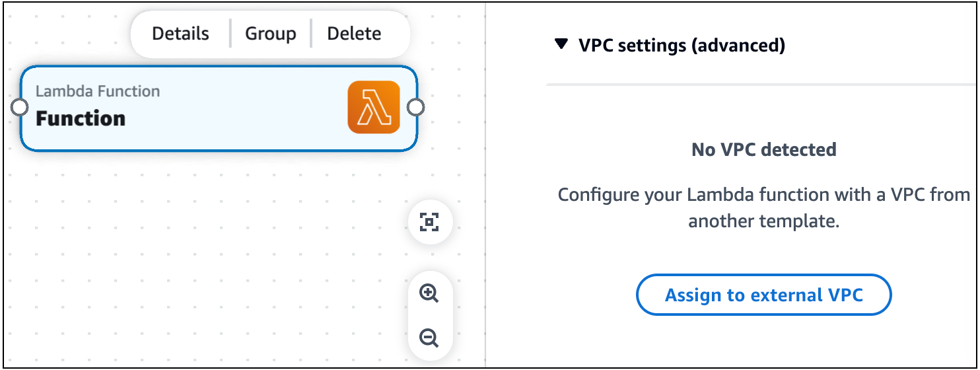
Task: Click the separator line under VPC settings
Action: (x=759, y=85)
